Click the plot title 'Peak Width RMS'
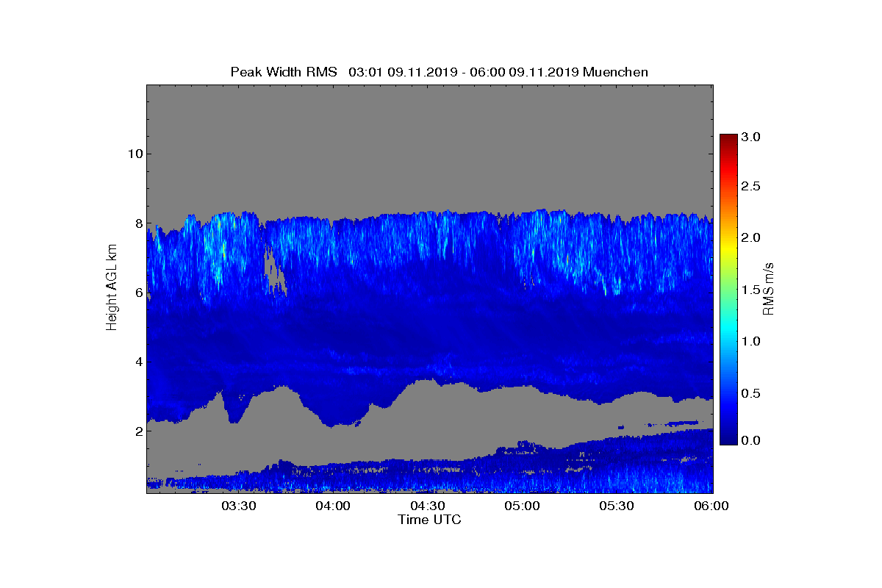The height and width of the screenshot is (588, 882). [284, 72]
